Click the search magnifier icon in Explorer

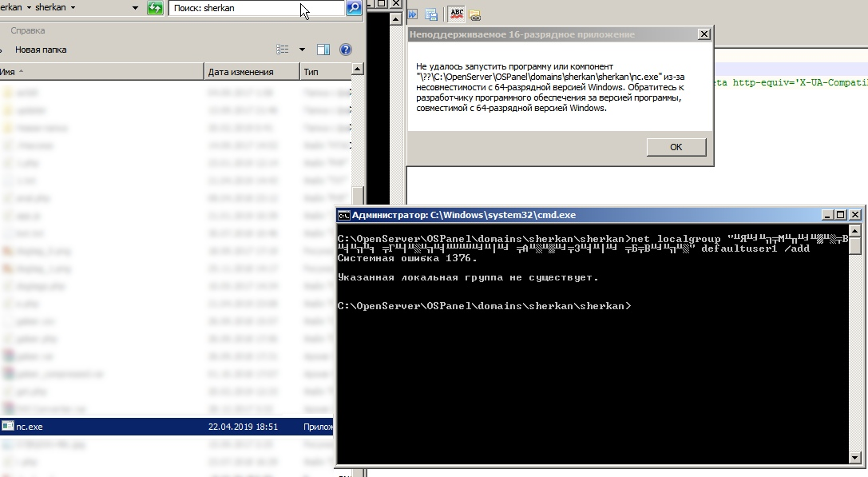click(x=353, y=8)
